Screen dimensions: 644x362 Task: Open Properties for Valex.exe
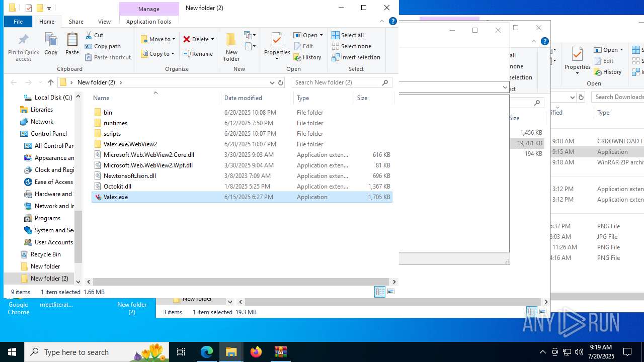(x=277, y=46)
